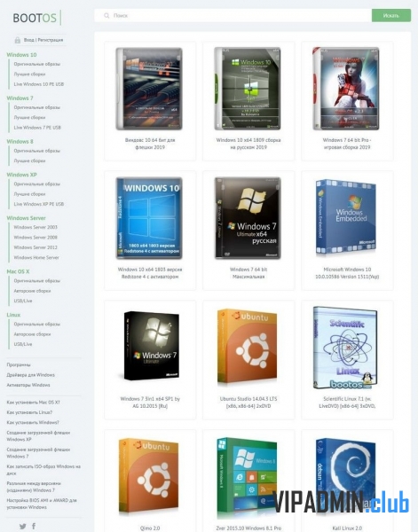Select Windows Server 2012 entry

click(35, 247)
